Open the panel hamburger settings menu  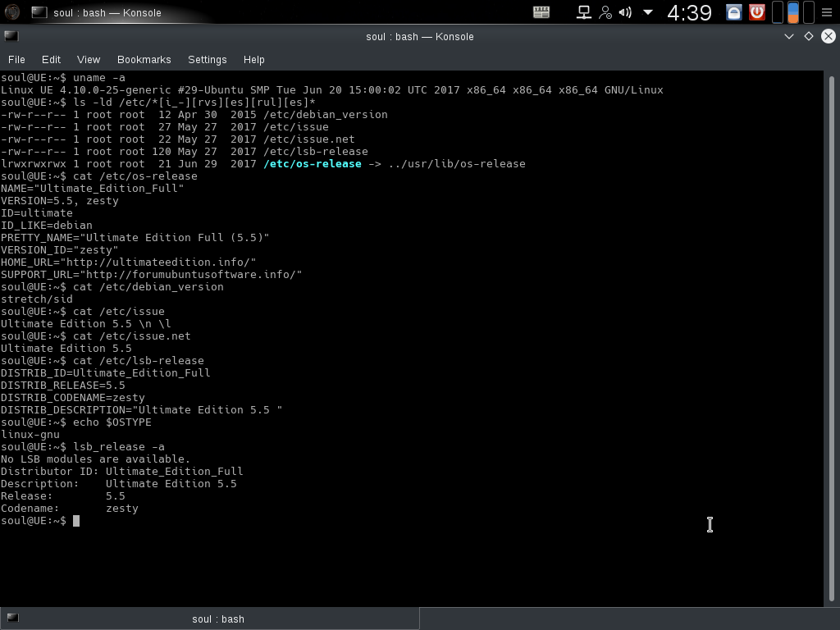coord(827,12)
